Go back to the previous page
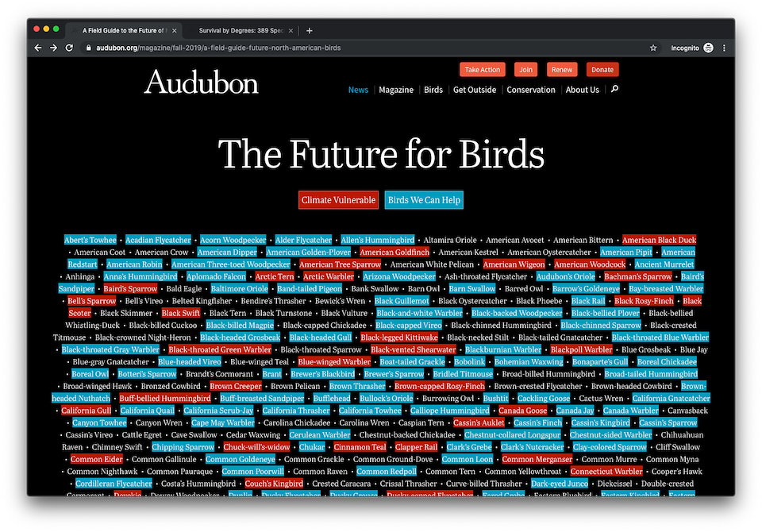Screen dimensions: 762x532 [x=38, y=48]
